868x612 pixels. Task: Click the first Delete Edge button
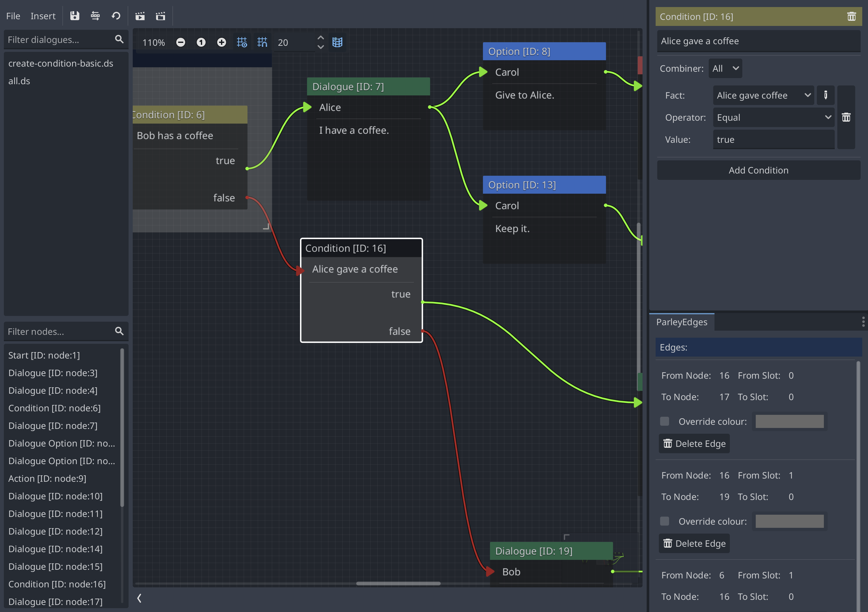[x=694, y=443]
